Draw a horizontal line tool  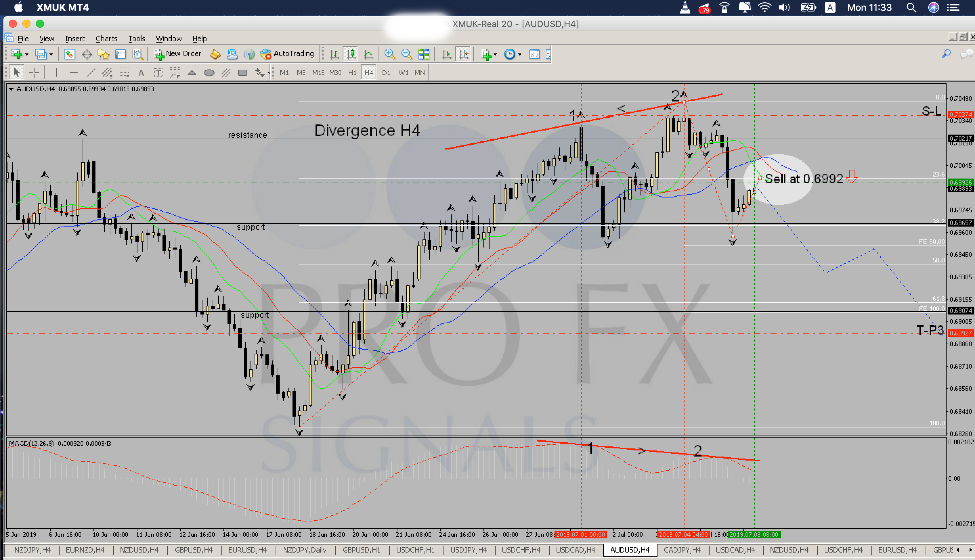tap(73, 73)
